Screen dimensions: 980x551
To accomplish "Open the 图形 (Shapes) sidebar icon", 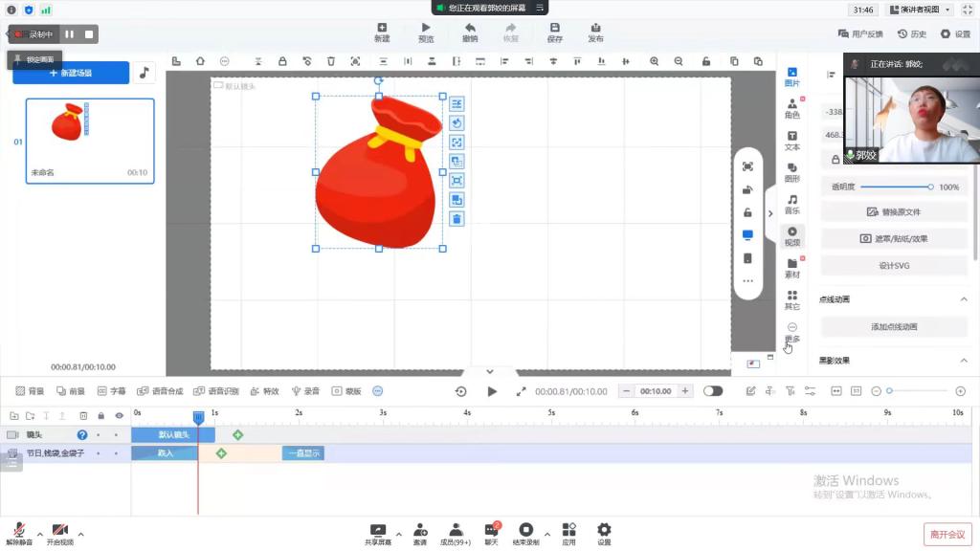I will pos(792,171).
